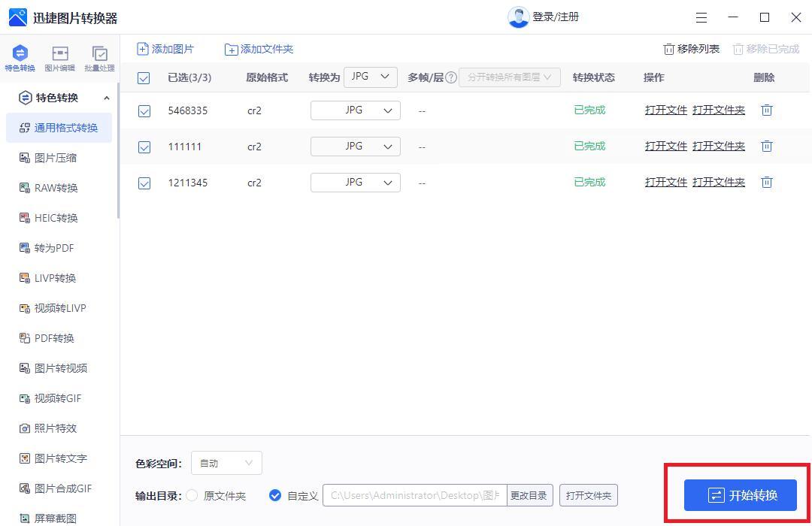The width and height of the screenshot is (812, 526).
Task: Uncheck the checkbox for file 111111
Action: click(x=144, y=147)
